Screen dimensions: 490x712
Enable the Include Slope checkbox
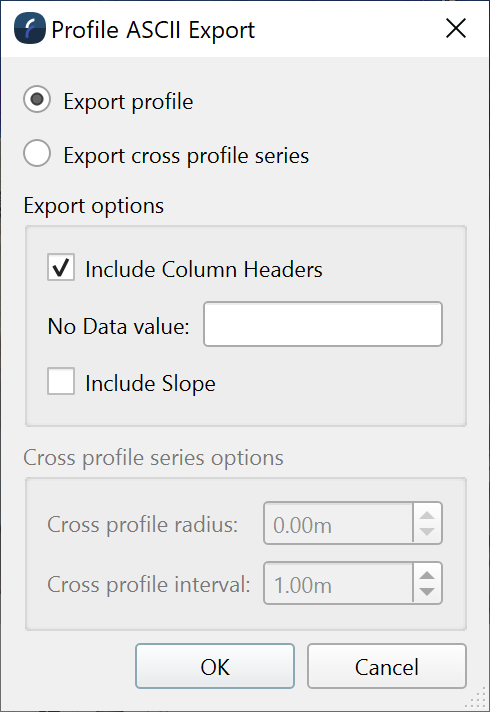[x=61, y=381]
